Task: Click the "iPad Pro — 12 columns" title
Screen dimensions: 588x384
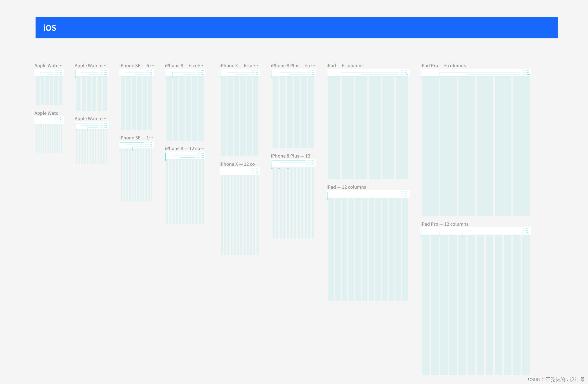Action: (x=444, y=224)
